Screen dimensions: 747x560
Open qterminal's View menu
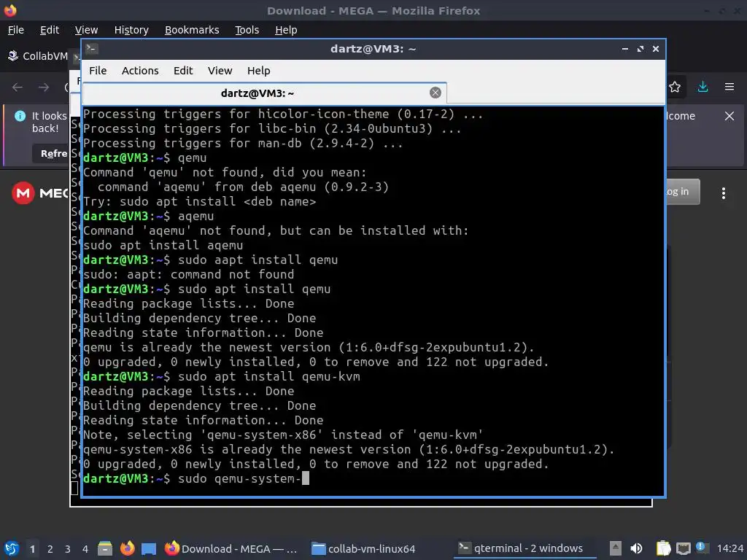(220, 71)
